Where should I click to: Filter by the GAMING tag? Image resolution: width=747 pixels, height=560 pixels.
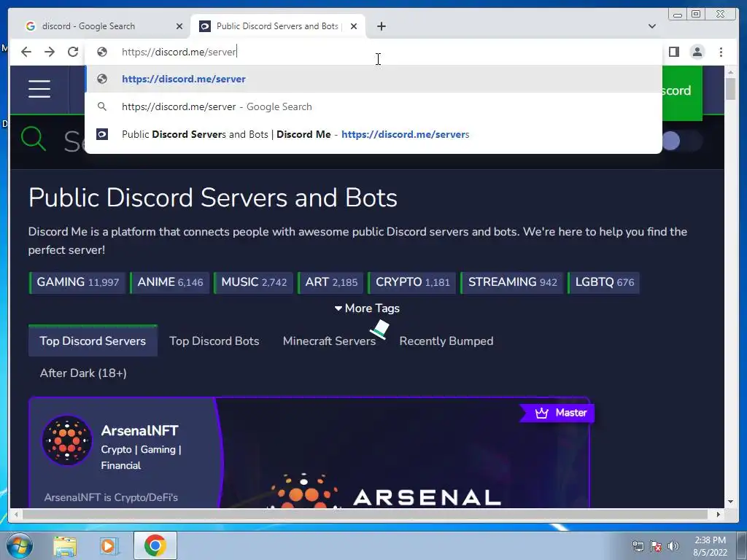pos(77,282)
